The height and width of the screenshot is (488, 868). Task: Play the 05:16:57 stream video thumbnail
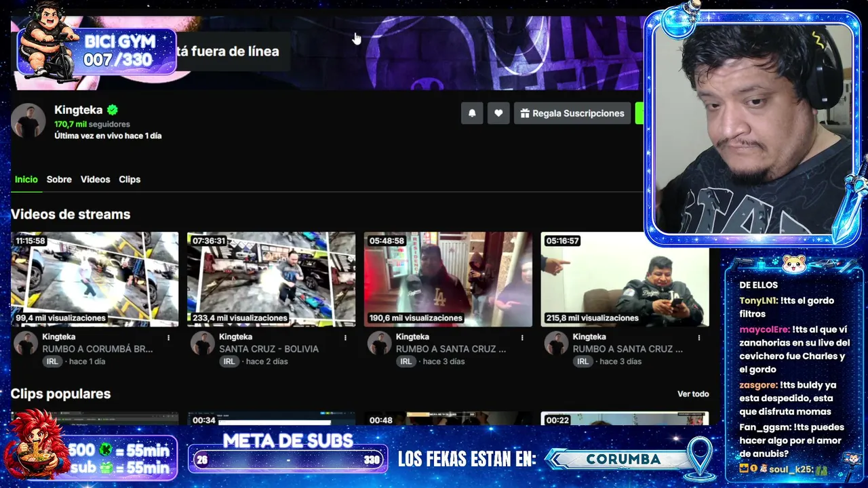(625, 279)
